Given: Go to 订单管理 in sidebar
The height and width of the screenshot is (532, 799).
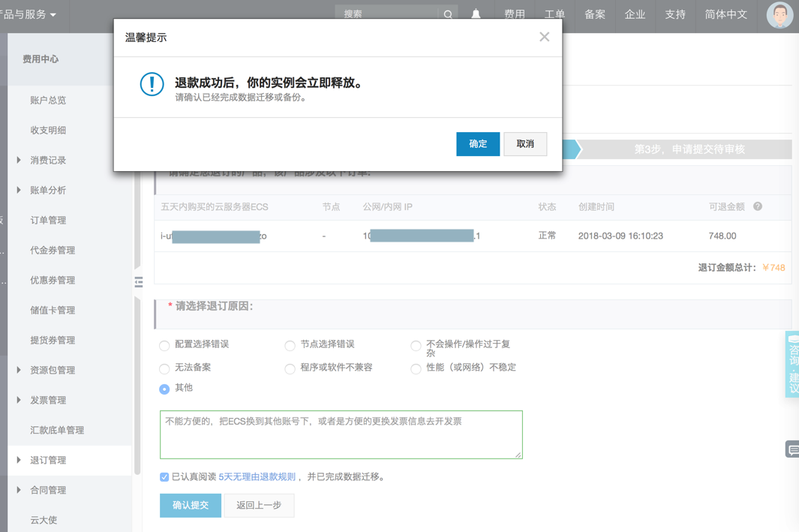Looking at the screenshot, I should pos(48,220).
